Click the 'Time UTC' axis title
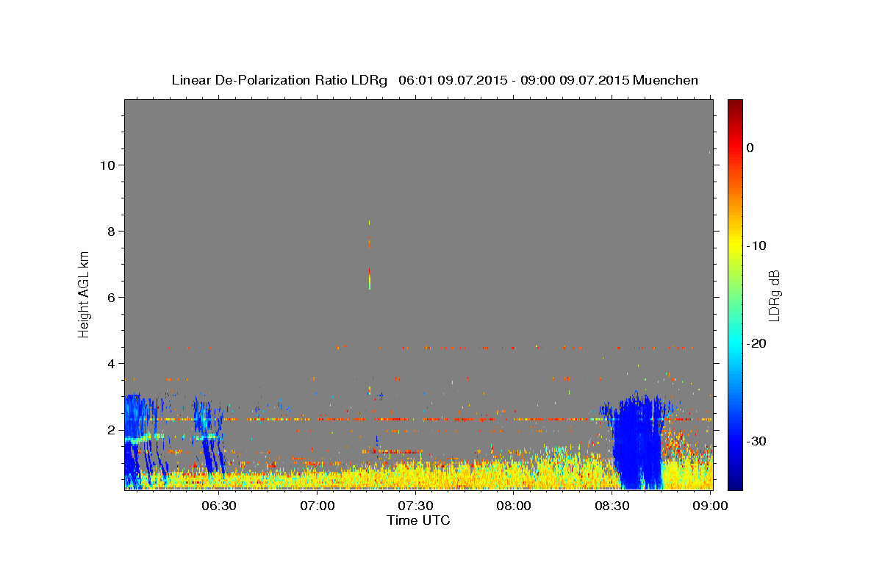This screenshot has width=882, height=588. click(418, 521)
